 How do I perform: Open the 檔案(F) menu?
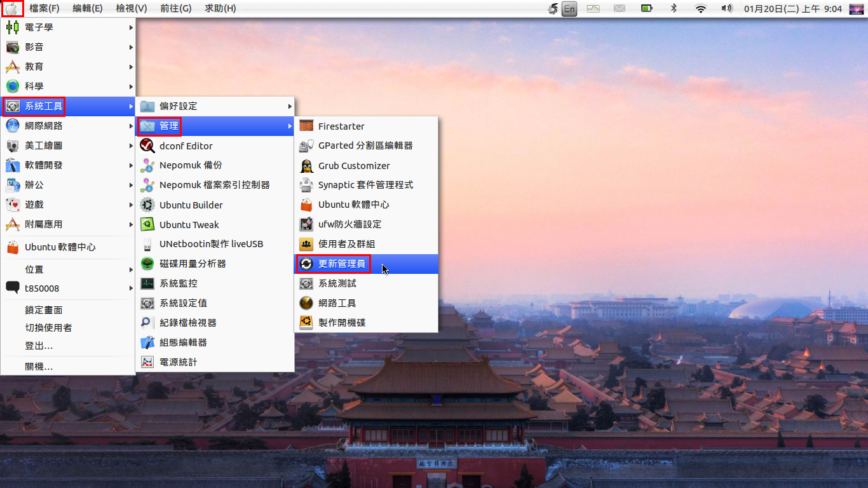[44, 9]
